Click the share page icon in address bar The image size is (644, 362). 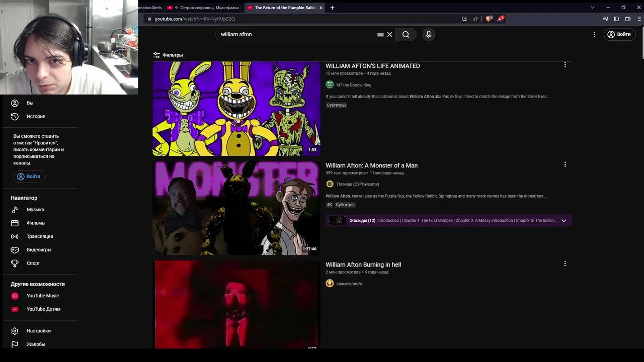(475, 19)
